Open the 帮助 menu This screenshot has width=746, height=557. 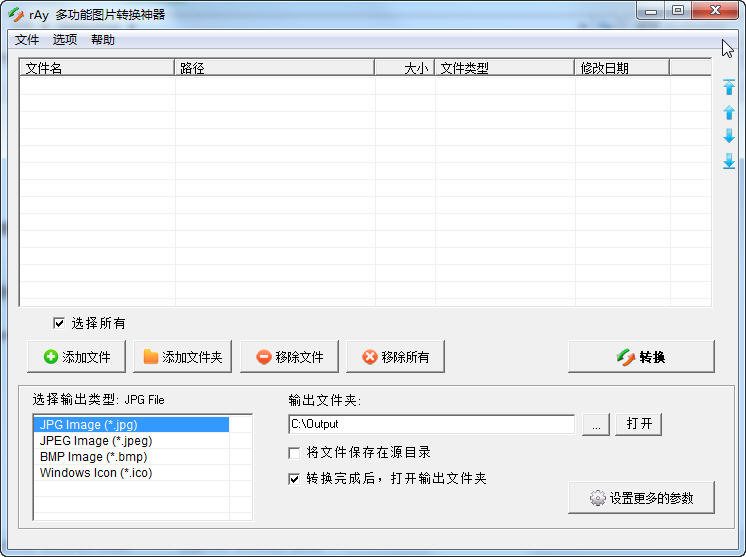coord(103,39)
